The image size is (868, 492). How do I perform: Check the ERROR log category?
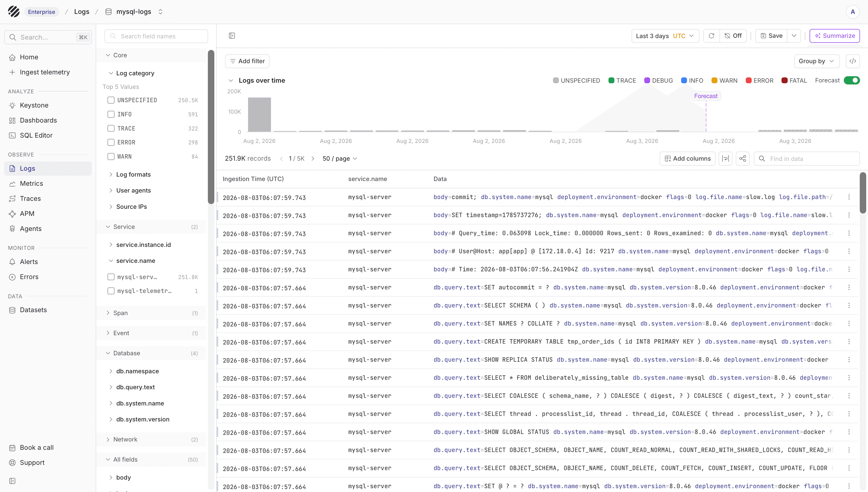[x=111, y=142]
